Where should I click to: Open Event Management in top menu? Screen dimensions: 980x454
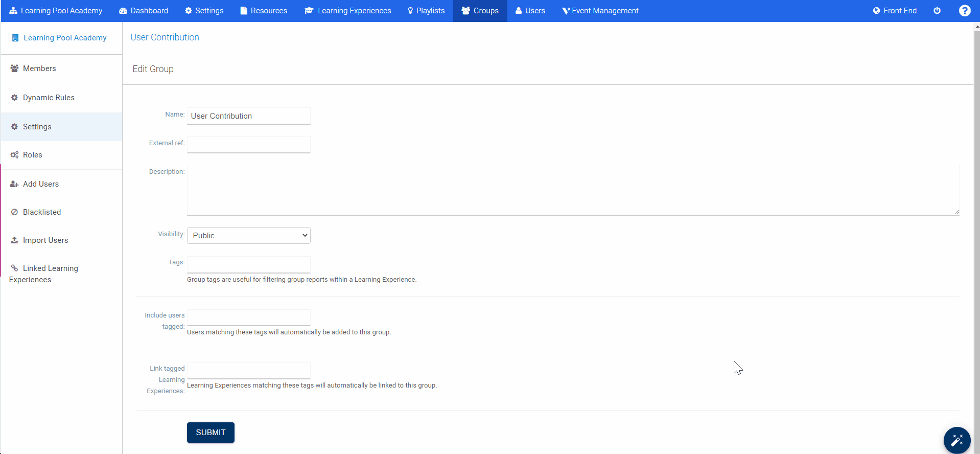pos(600,11)
